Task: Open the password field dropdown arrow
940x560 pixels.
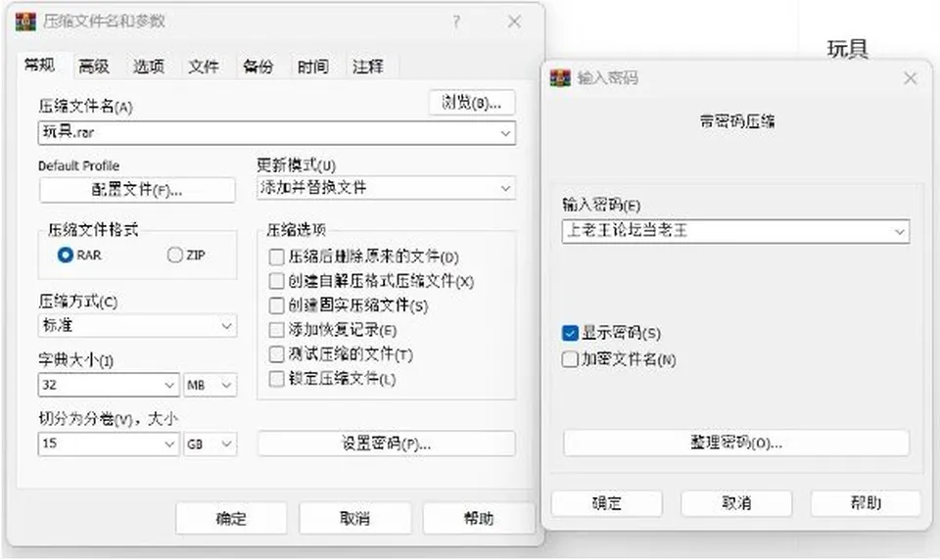Action: 899,231
